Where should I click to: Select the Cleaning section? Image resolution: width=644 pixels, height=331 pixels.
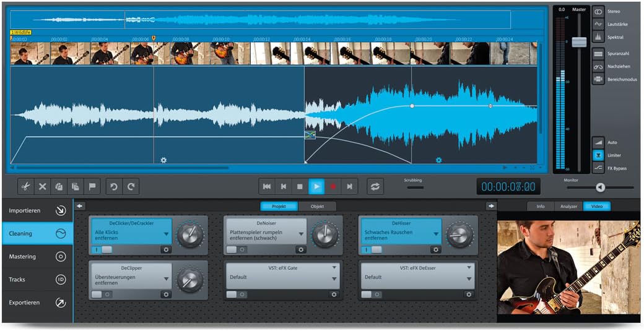point(37,233)
